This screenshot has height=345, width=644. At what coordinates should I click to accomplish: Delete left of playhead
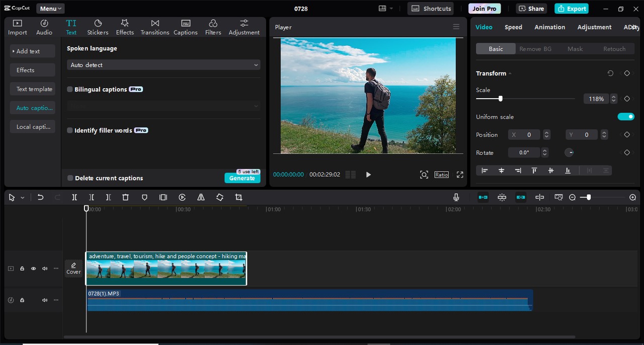coord(92,197)
